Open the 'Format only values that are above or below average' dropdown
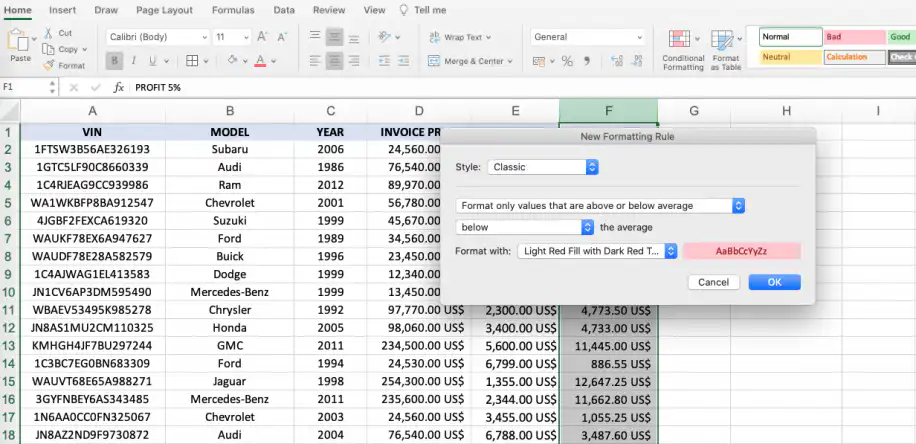 pyautogui.click(x=600, y=206)
